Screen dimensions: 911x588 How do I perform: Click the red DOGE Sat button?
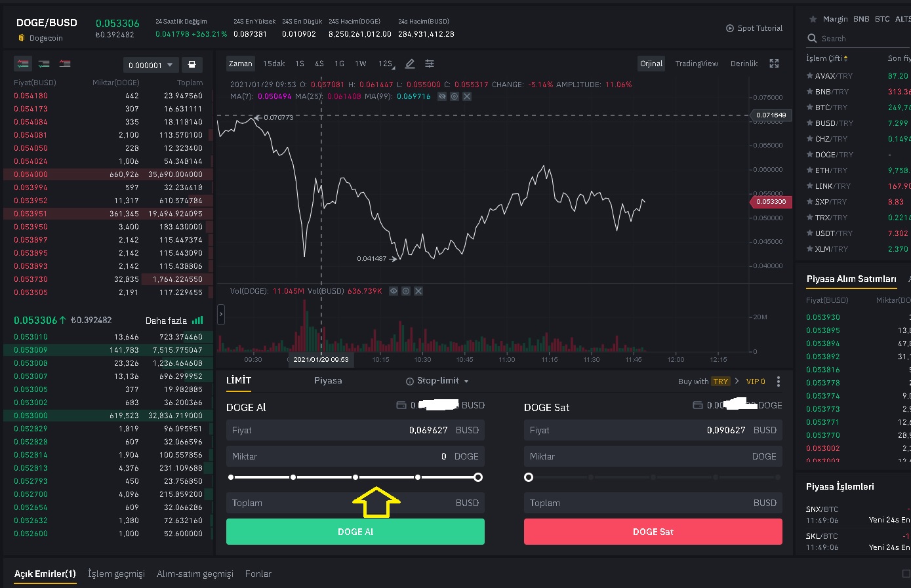tap(653, 532)
